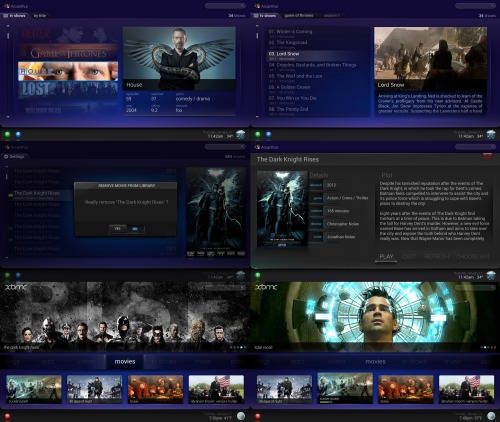Click search magnifier in the Game of Thrones panel
Image resolution: width=500 pixels, height=422 pixels.
492,6
